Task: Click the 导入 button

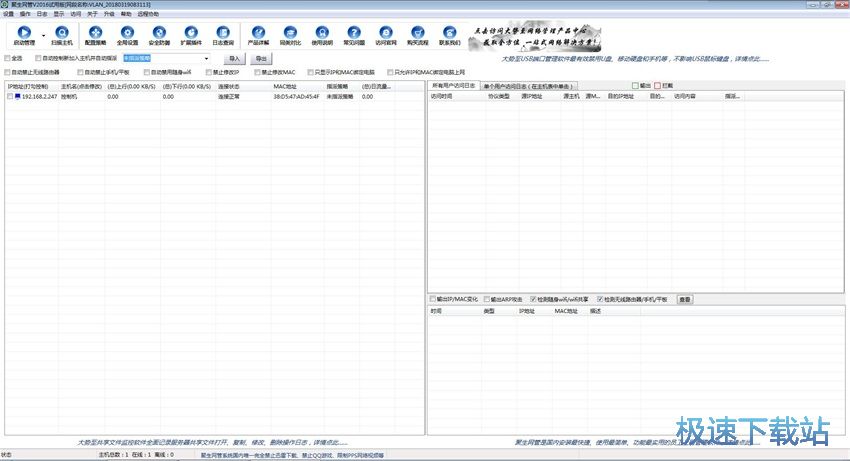Action: click(x=234, y=59)
